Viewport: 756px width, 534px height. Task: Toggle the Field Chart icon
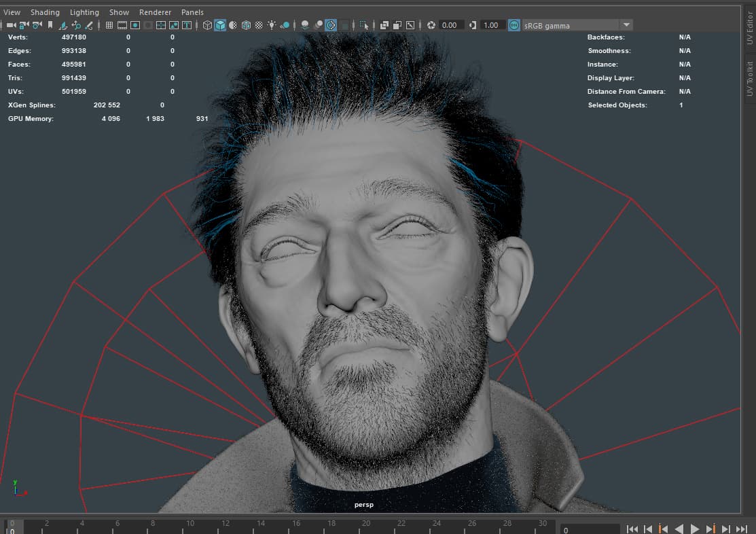[x=161, y=25]
